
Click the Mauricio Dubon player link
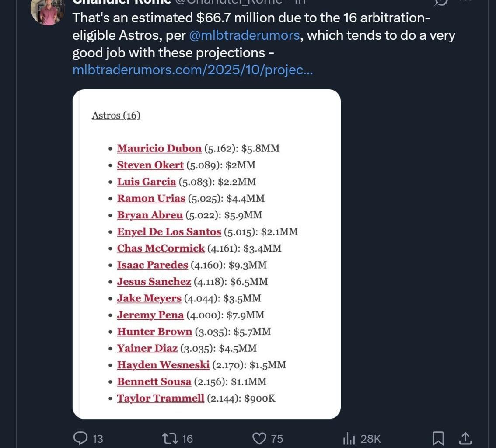coord(159,148)
